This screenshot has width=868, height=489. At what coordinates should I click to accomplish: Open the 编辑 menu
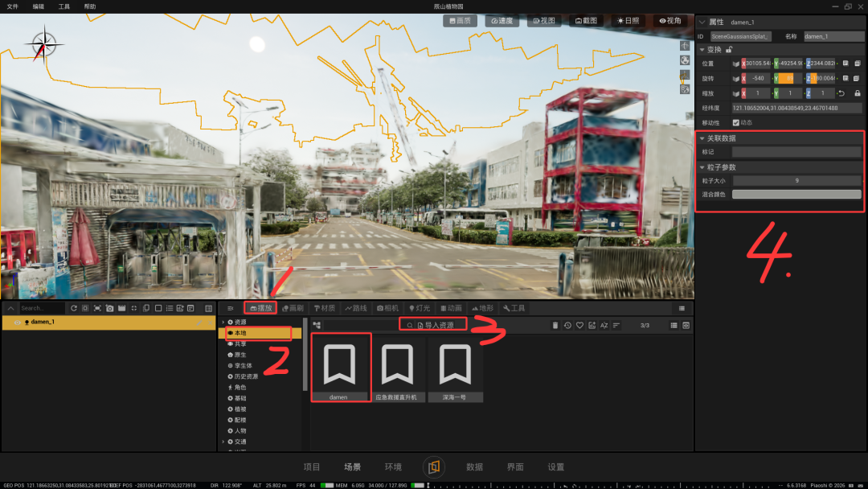click(x=39, y=6)
